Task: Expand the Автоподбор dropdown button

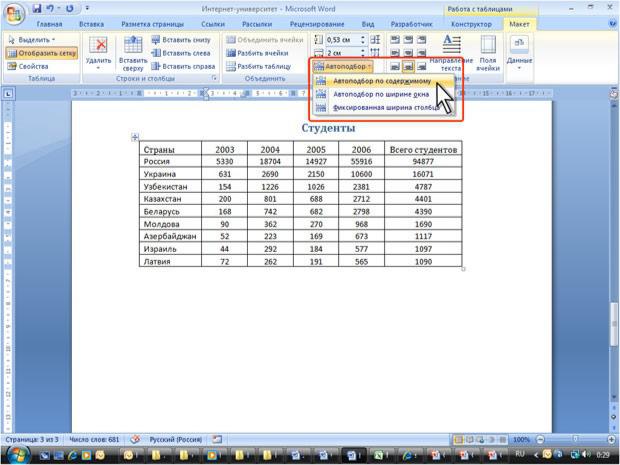Action: pos(343,66)
